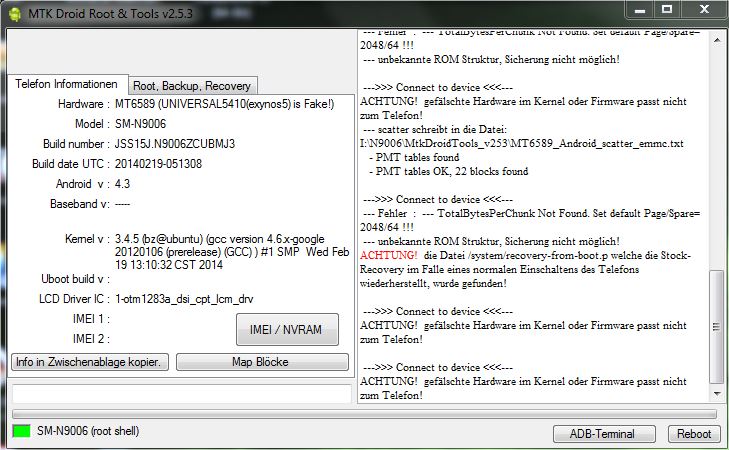Viewport: 729px width, 450px height.
Task: Launch the ADB-Terminal
Action: [x=604, y=434]
